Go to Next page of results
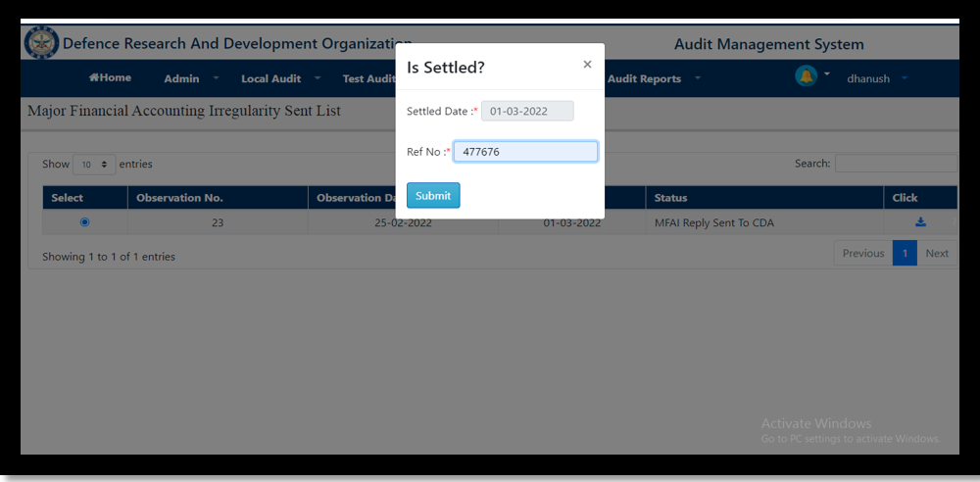 point(937,253)
